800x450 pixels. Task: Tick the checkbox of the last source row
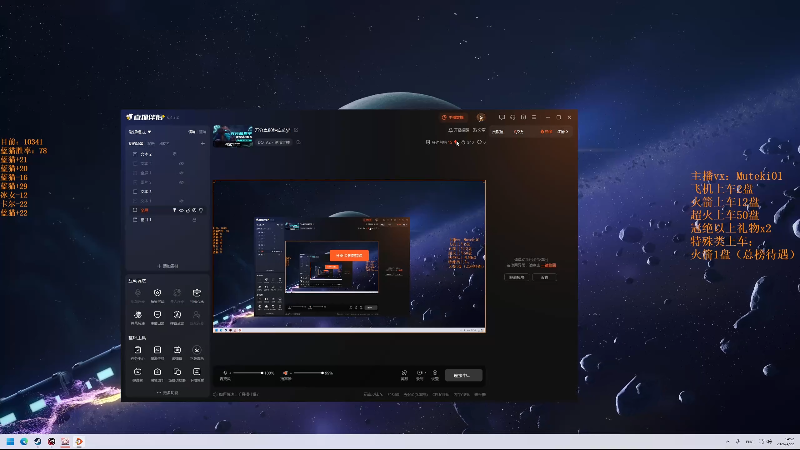135,219
